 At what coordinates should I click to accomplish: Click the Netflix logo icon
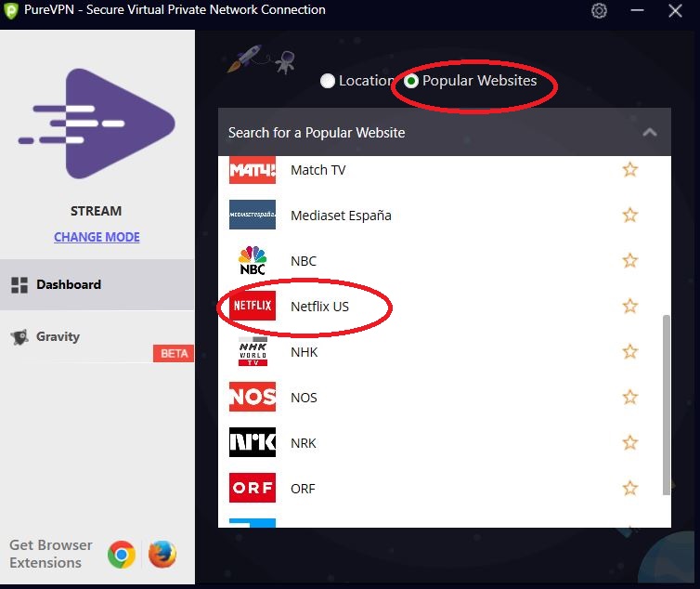253,306
